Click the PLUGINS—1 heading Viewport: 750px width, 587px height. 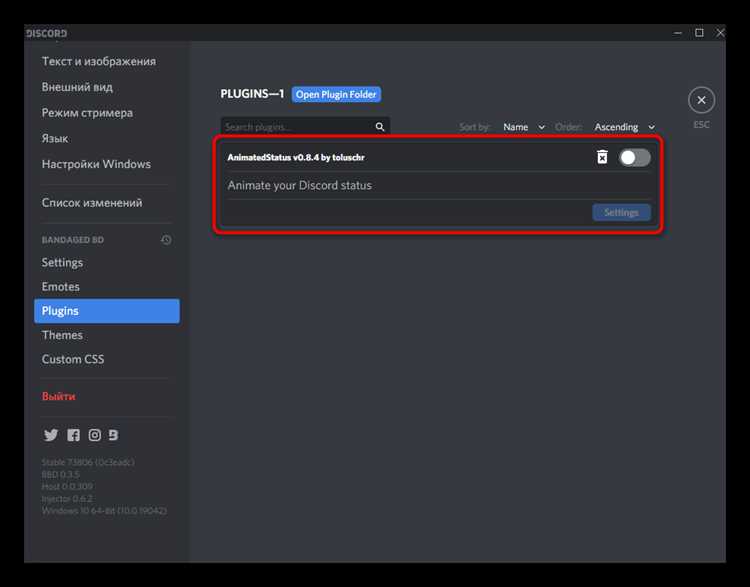(x=252, y=94)
